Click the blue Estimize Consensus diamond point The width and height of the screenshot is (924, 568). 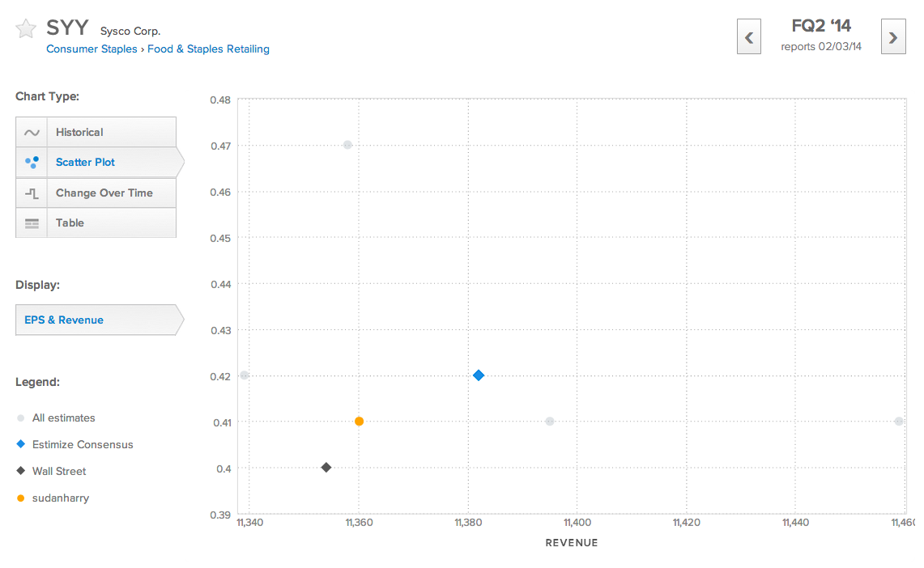479,375
